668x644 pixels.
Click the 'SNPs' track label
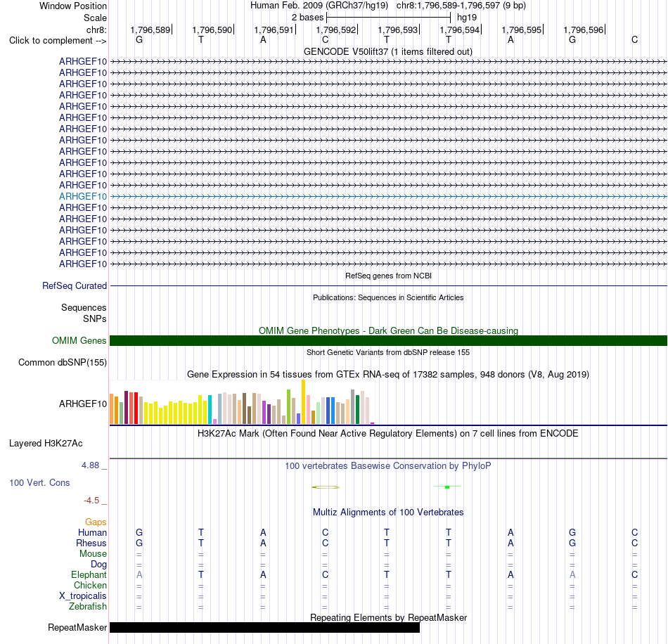95,318
